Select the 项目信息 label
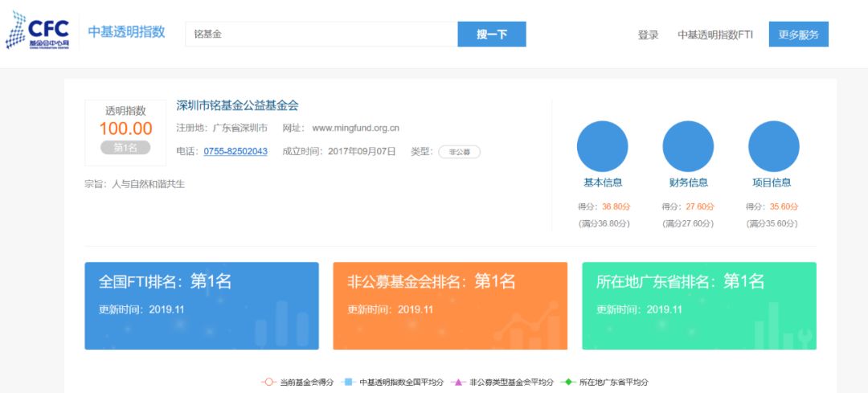The image size is (868, 393). 772,182
